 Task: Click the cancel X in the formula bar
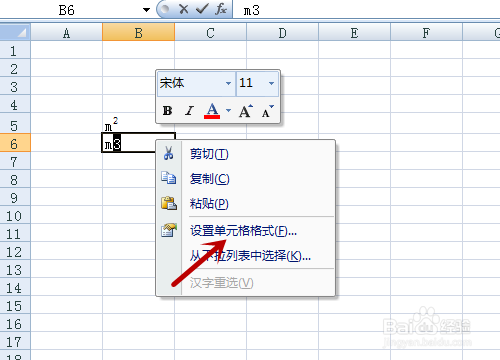(183, 9)
